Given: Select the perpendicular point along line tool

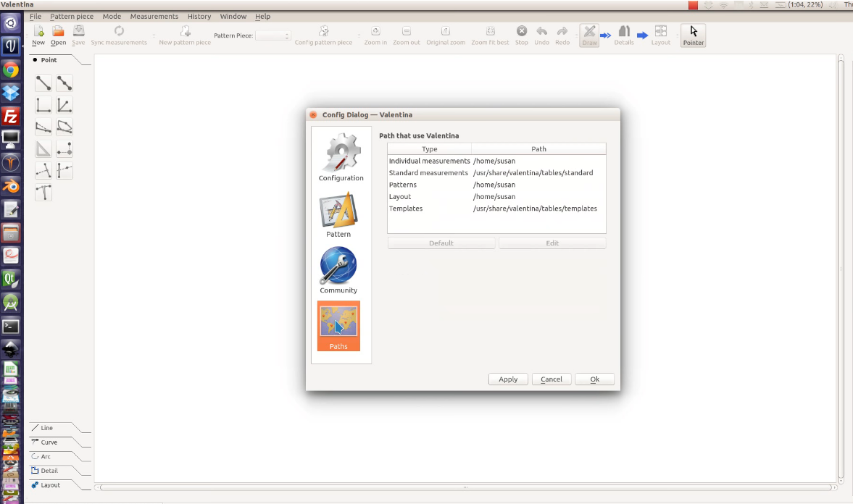Looking at the screenshot, I should pyautogui.click(x=43, y=171).
